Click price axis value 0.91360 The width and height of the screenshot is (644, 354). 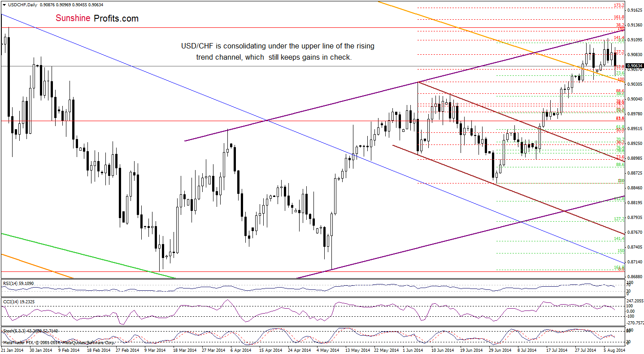(x=634, y=25)
